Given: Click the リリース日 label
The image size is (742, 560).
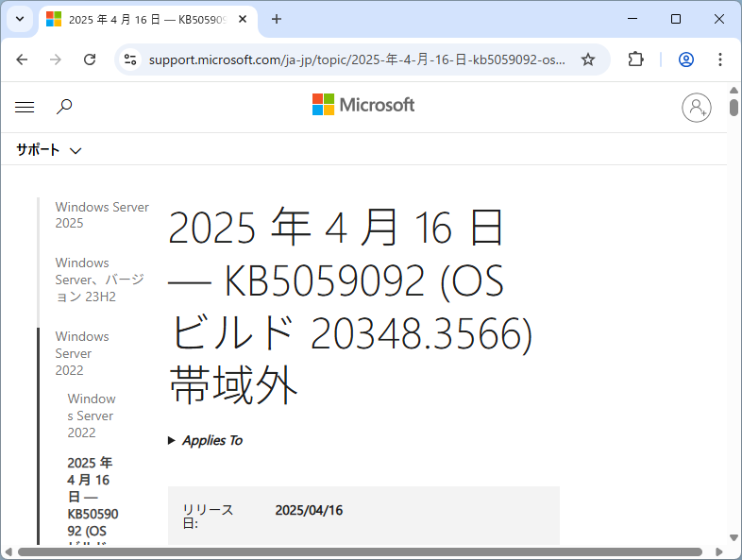Looking at the screenshot, I should [209, 517].
